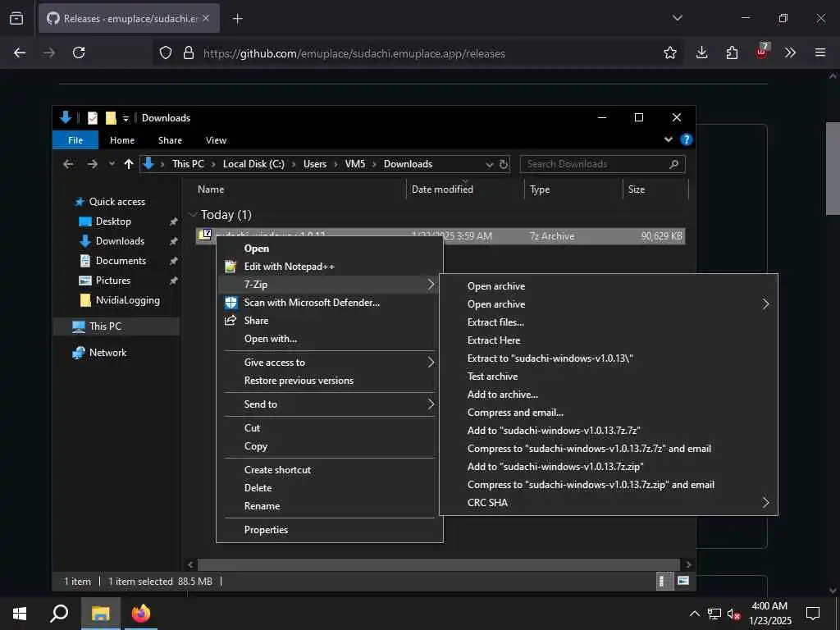The height and width of the screenshot is (630, 840).
Task: Open Windows taskbar search
Action: (59, 614)
